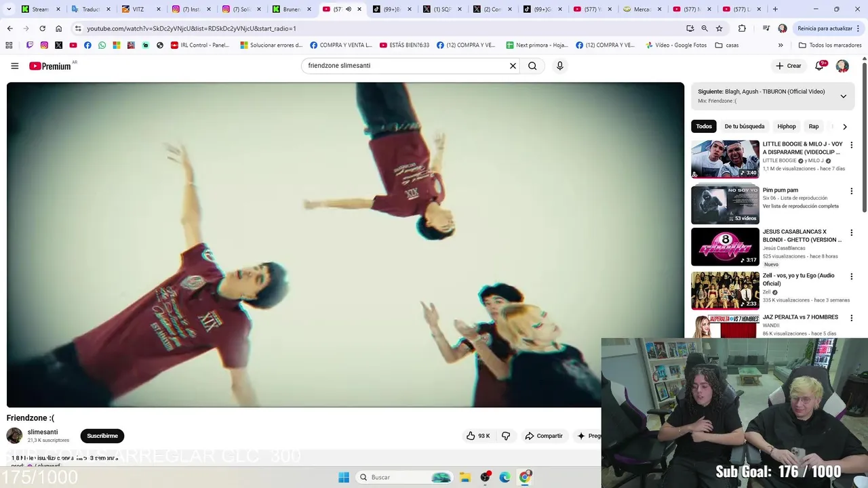The height and width of the screenshot is (488, 868).
Task: Show more filter chips with right arrow
Action: (x=844, y=127)
